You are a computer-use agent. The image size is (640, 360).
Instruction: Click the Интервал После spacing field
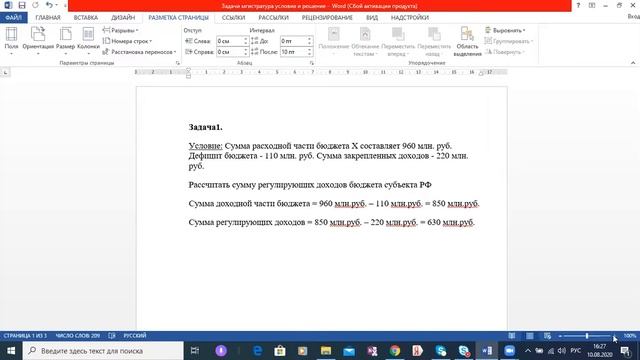pos(293,52)
